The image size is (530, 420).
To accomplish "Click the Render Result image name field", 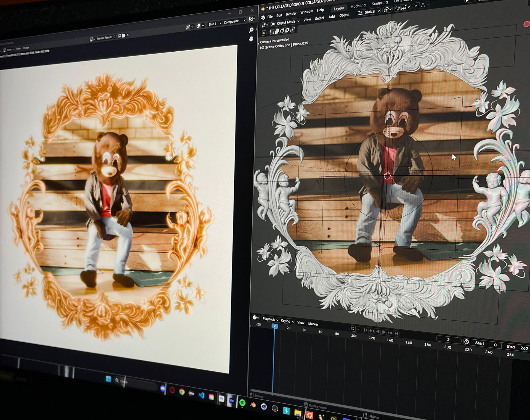I will point(104,38).
